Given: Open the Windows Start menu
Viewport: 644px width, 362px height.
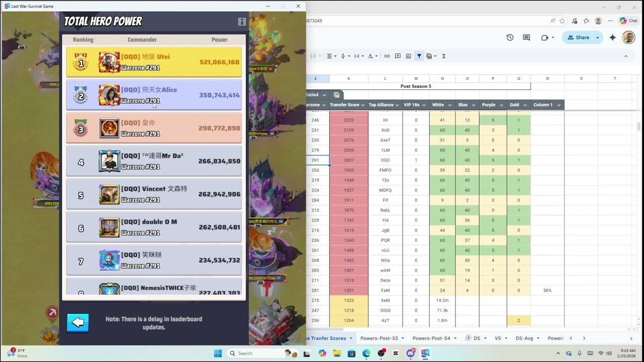Looking at the screenshot, I should pyautogui.click(x=218, y=353).
